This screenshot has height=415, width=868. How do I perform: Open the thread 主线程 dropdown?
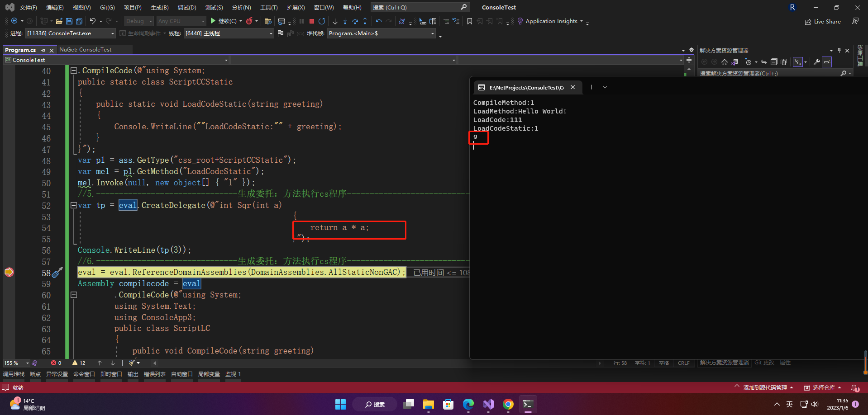point(229,33)
